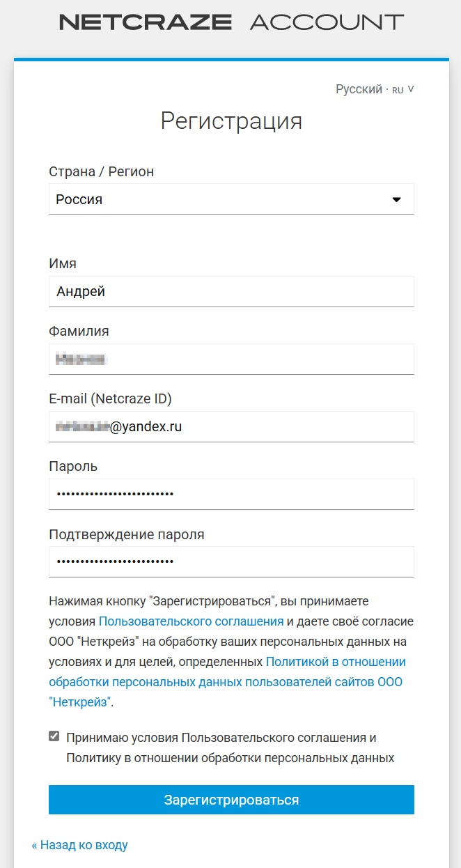Click the Регистрация page heading
This screenshot has width=461, height=868.
(x=231, y=121)
